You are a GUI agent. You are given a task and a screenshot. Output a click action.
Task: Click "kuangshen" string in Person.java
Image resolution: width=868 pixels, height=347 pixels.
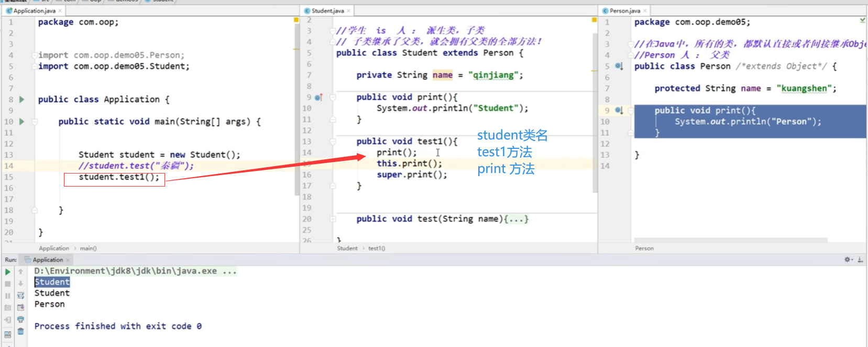click(804, 88)
